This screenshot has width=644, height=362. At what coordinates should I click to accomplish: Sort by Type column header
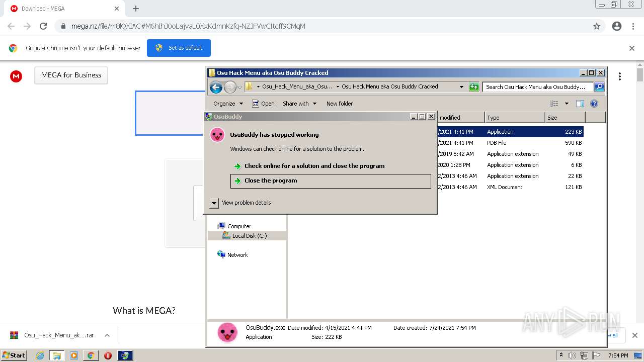(515, 118)
